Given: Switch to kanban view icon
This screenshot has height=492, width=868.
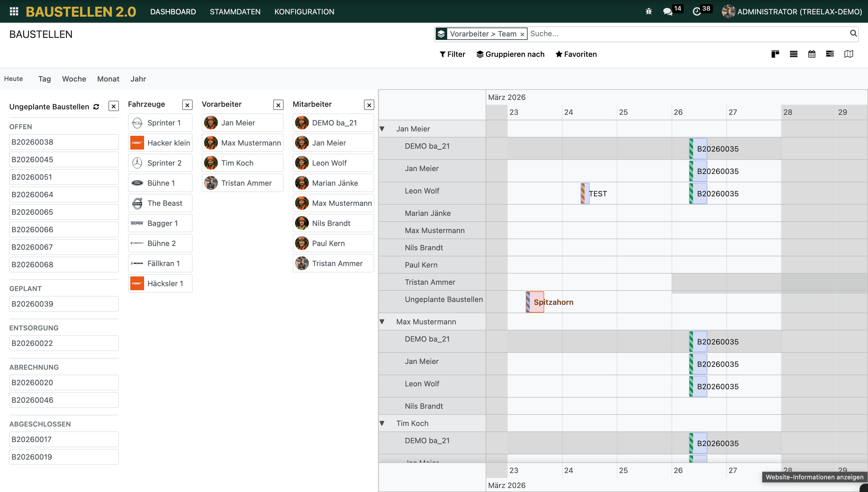Looking at the screenshot, I should (x=775, y=54).
